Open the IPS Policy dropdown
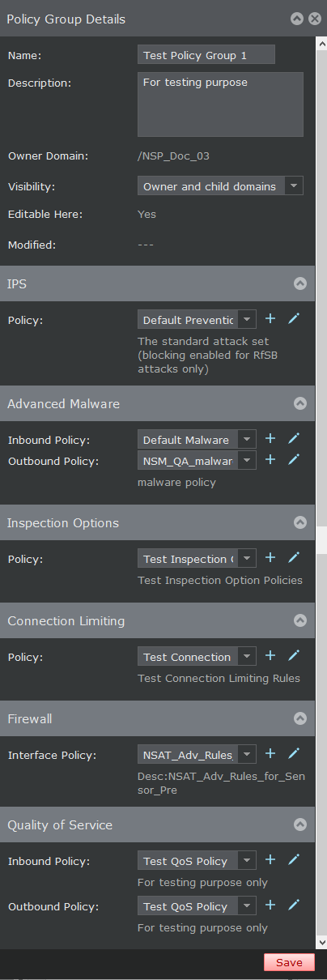 (197, 319)
